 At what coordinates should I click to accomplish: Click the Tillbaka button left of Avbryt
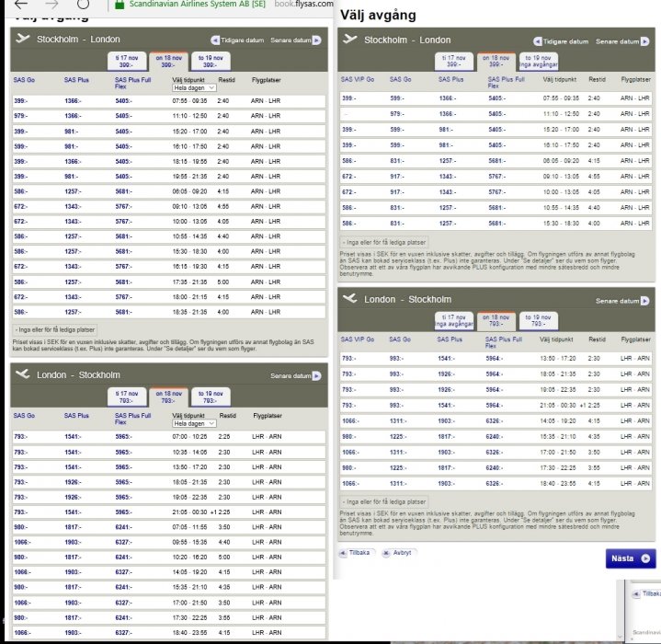click(357, 553)
